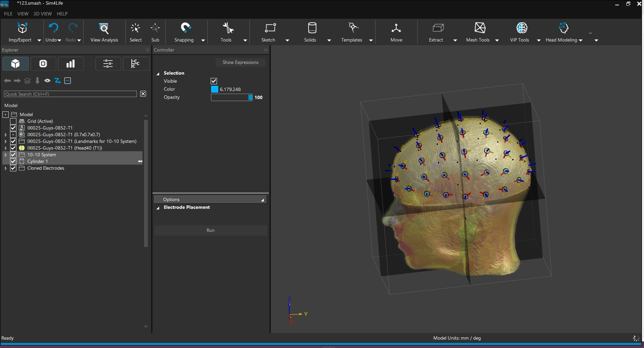Open the 3D VIEW menu

coord(42,14)
